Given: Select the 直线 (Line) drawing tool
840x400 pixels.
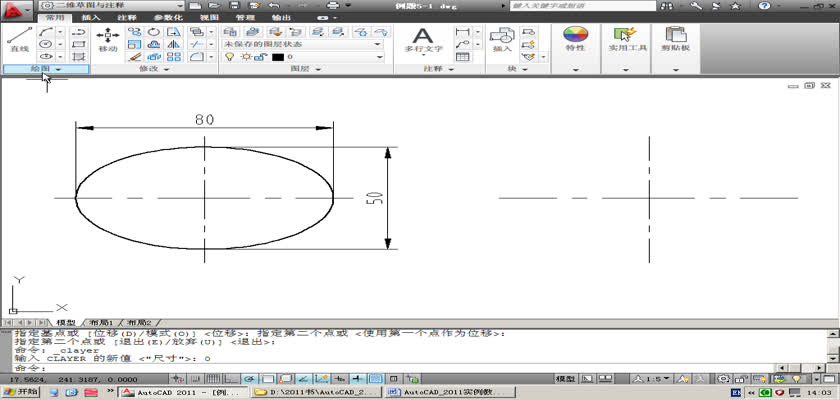Looking at the screenshot, I should [17, 38].
